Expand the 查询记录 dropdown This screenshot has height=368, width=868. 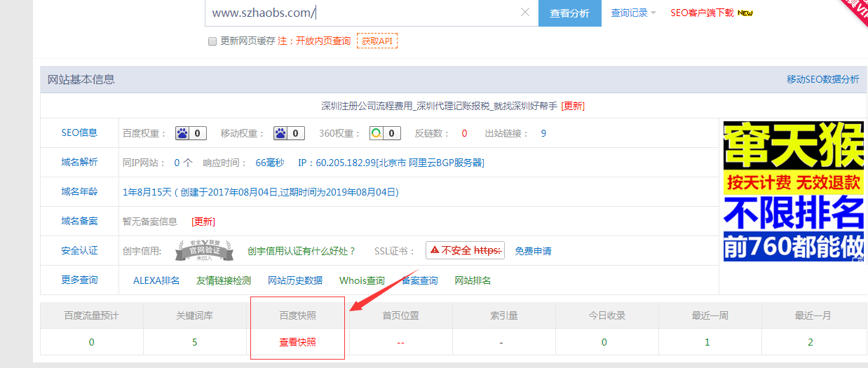(x=633, y=13)
